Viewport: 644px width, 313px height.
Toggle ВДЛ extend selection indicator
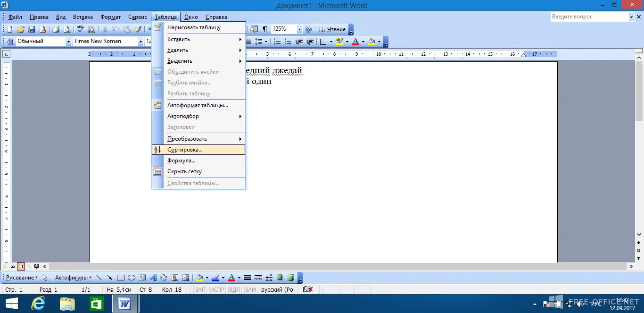pyautogui.click(x=234, y=290)
